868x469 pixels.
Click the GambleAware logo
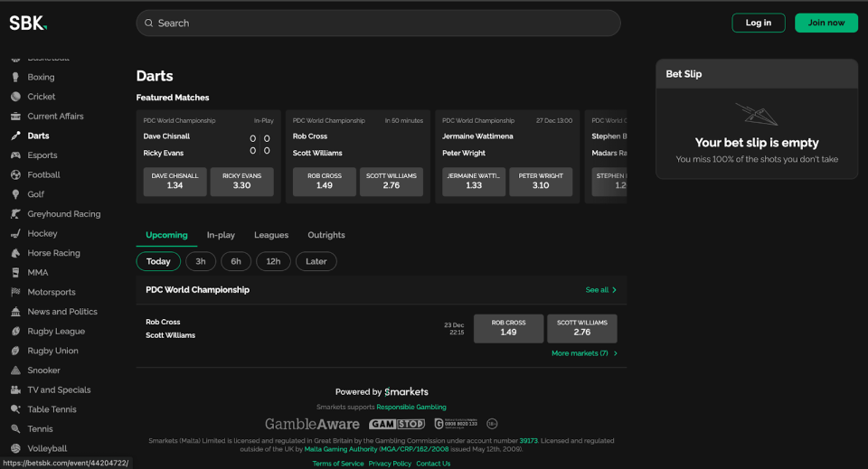pos(312,424)
